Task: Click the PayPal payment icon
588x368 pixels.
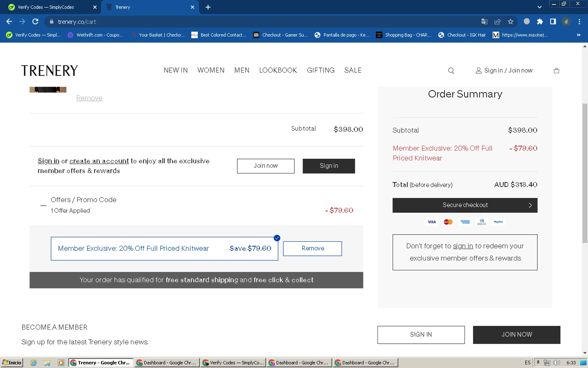Action: tap(498, 222)
